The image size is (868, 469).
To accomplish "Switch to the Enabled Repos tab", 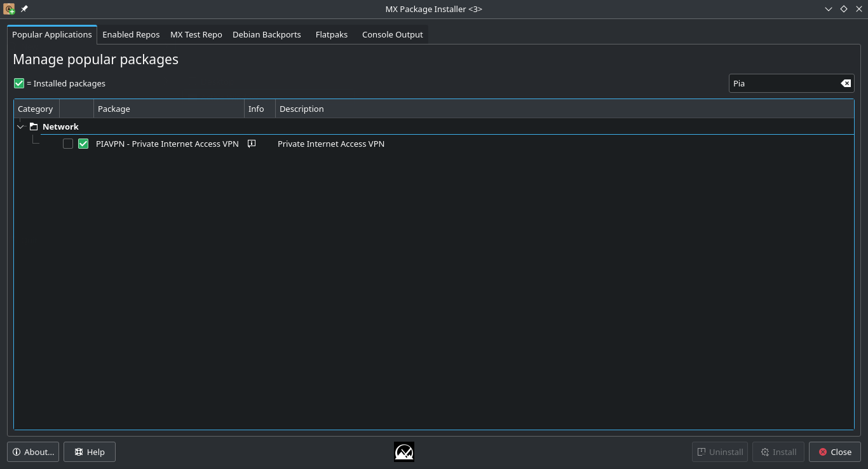I will pyautogui.click(x=131, y=34).
